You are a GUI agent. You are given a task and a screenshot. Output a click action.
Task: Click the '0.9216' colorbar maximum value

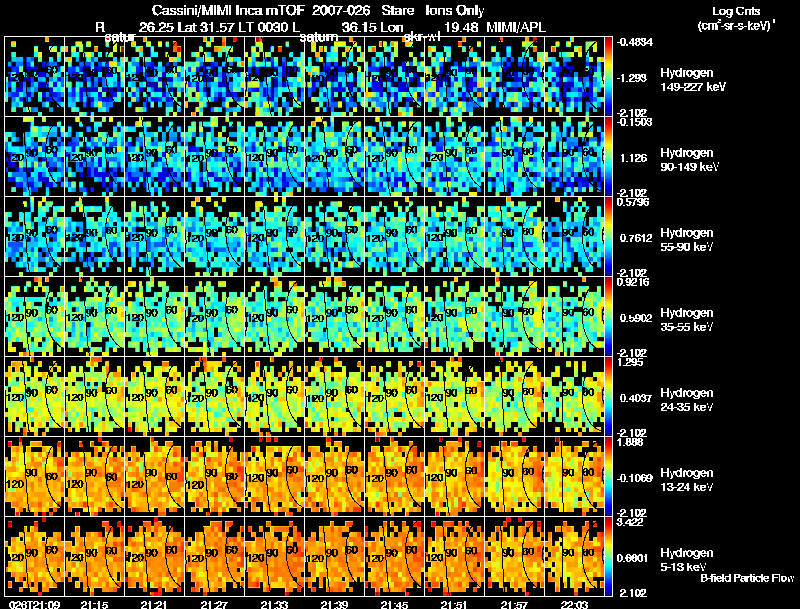tap(633, 282)
